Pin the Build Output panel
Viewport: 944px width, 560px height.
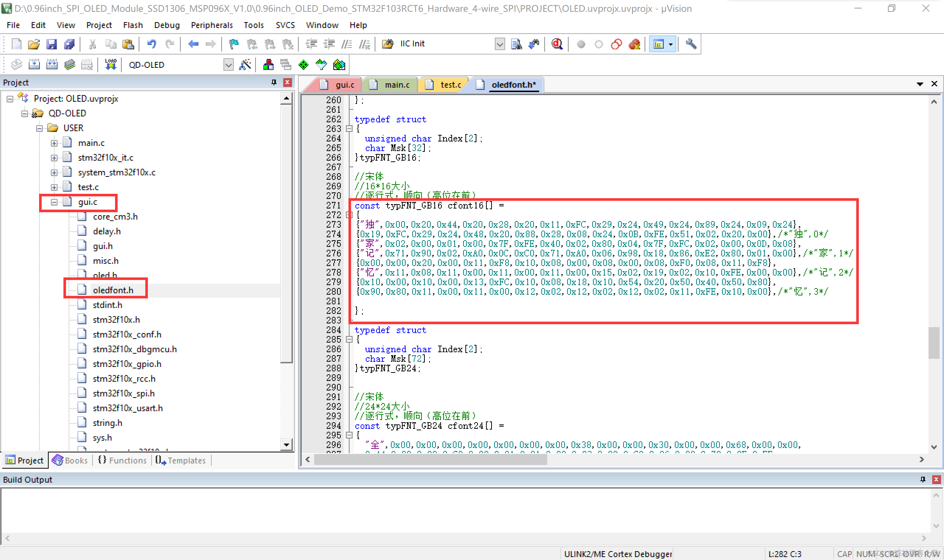click(923, 479)
